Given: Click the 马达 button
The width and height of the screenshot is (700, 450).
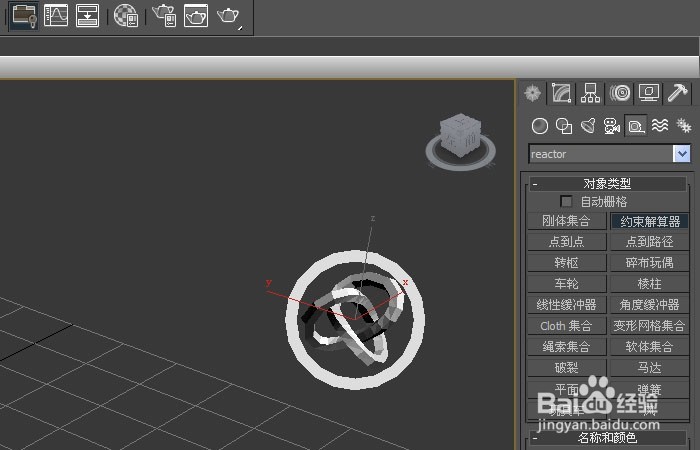Looking at the screenshot, I should tap(650, 368).
